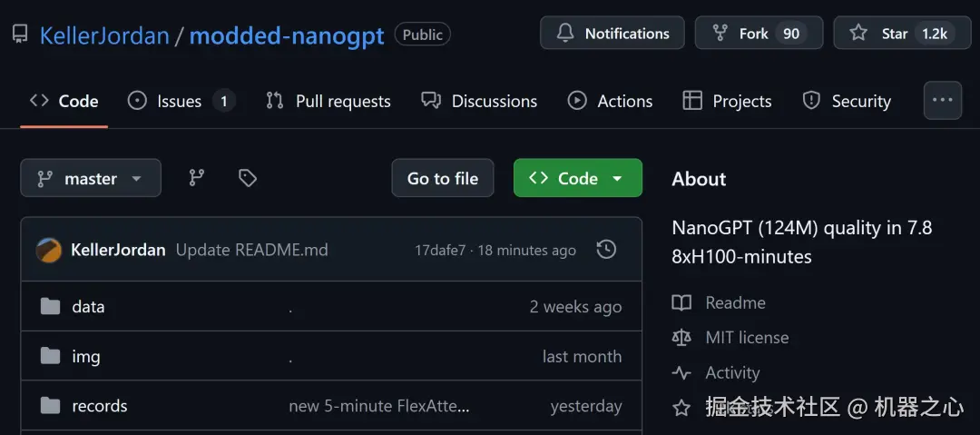Click the Activity pulse icon
This screenshot has height=435, width=980.
click(x=681, y=372)
